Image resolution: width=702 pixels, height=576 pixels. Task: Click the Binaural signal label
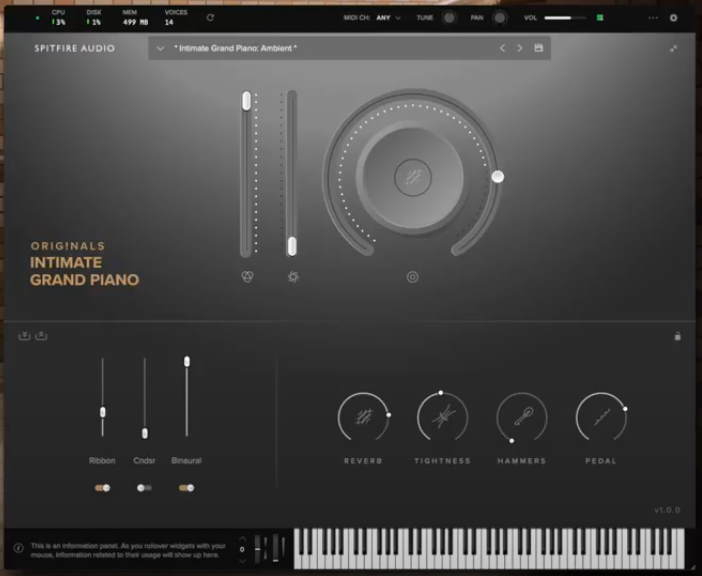[186, 461]
